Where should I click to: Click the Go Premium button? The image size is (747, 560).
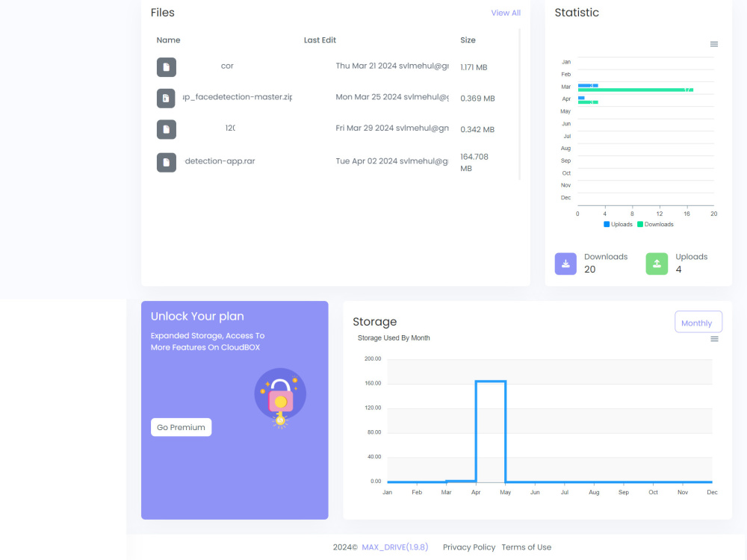point(181,427)
